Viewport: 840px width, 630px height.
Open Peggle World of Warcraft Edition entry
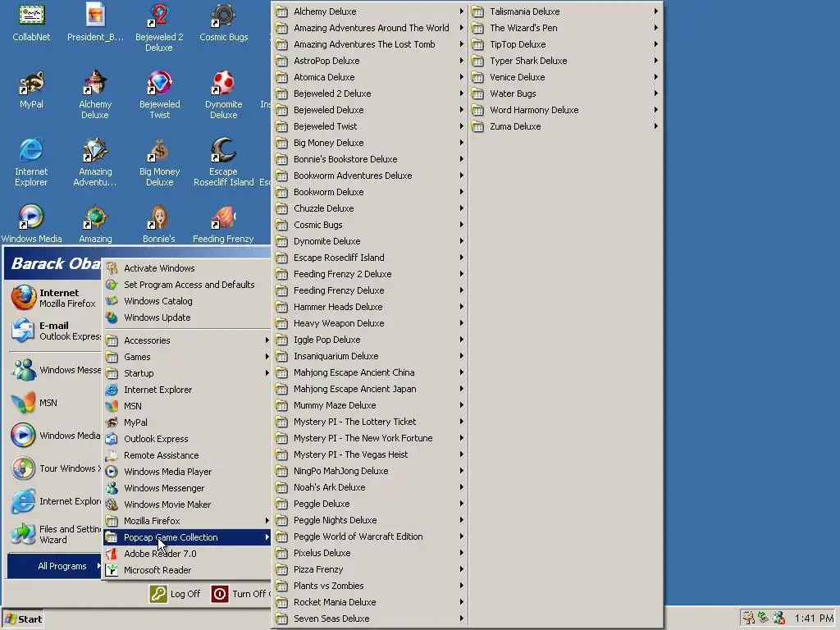pos(370,536)
